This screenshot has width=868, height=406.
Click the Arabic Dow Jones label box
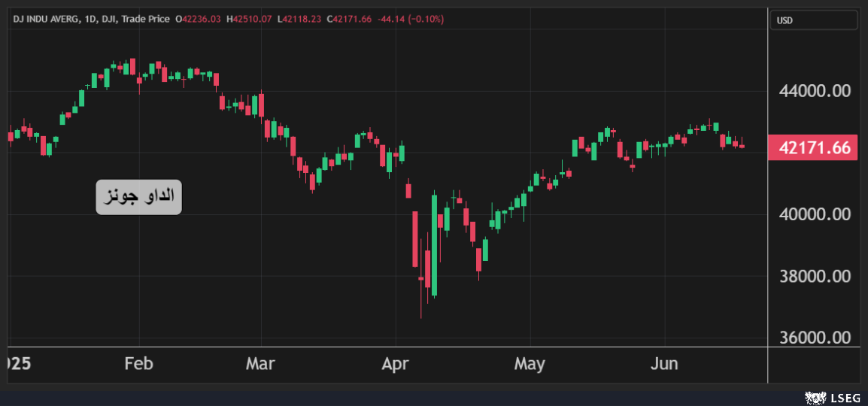139,196
